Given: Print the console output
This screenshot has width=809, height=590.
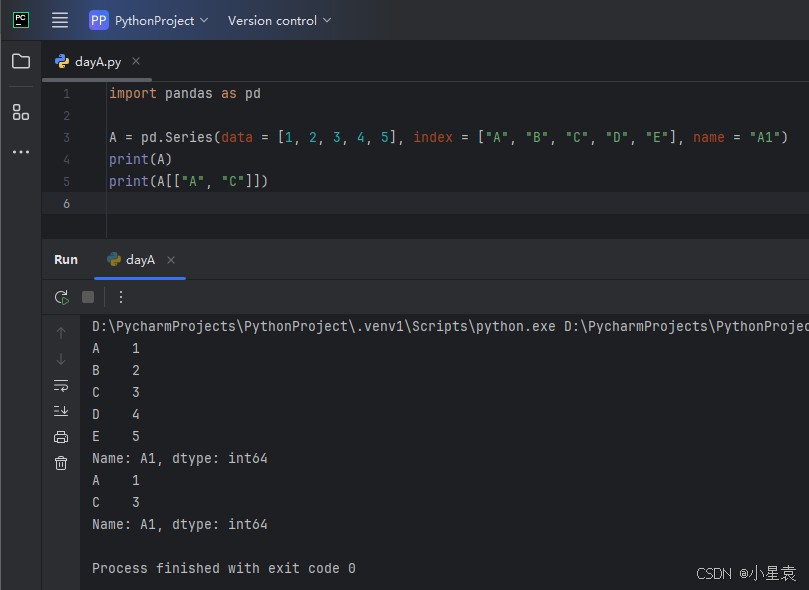Looking at the screenshot, I should [x=61, y=437].
